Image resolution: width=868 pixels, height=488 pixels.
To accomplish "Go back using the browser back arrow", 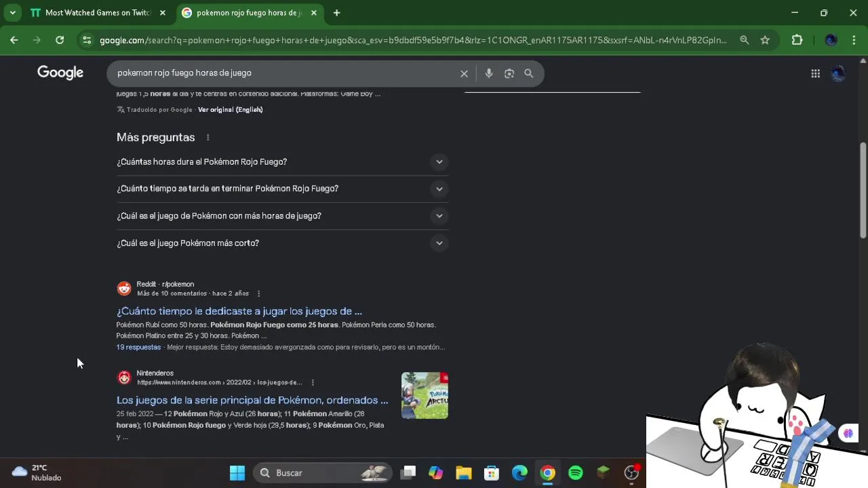I will [14, 40].
